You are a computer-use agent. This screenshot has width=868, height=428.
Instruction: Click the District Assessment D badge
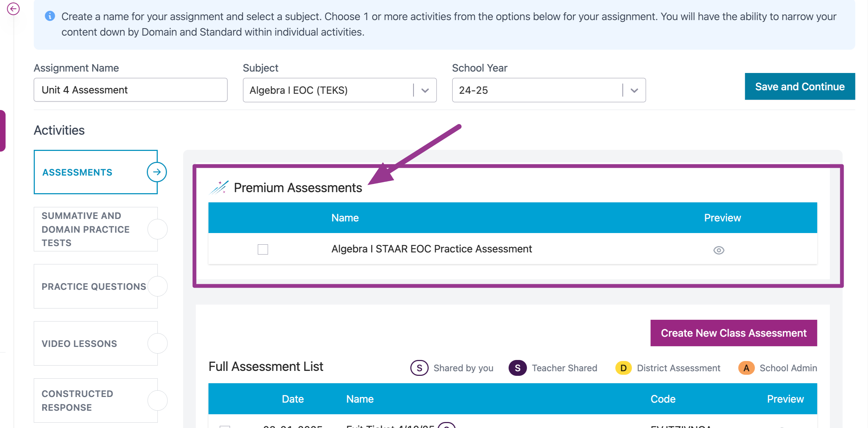point(623,368)
